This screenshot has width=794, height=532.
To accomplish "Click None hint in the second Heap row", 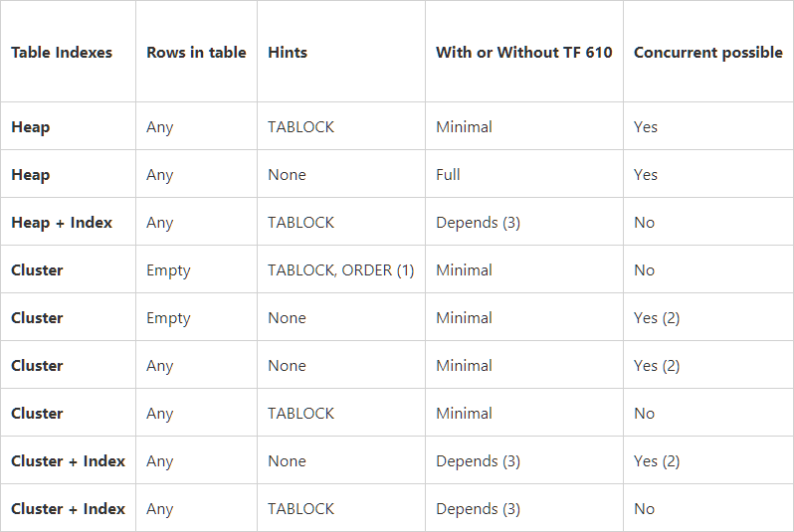I will pos(287,175).
